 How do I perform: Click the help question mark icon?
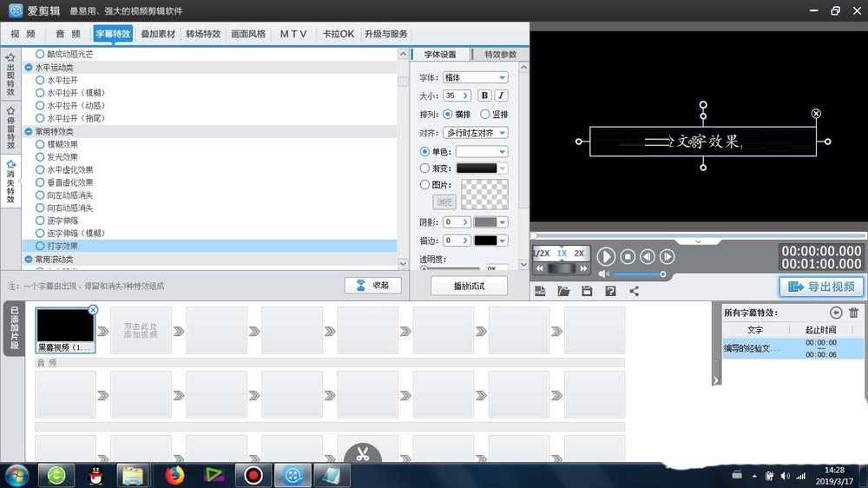[610, 291]
